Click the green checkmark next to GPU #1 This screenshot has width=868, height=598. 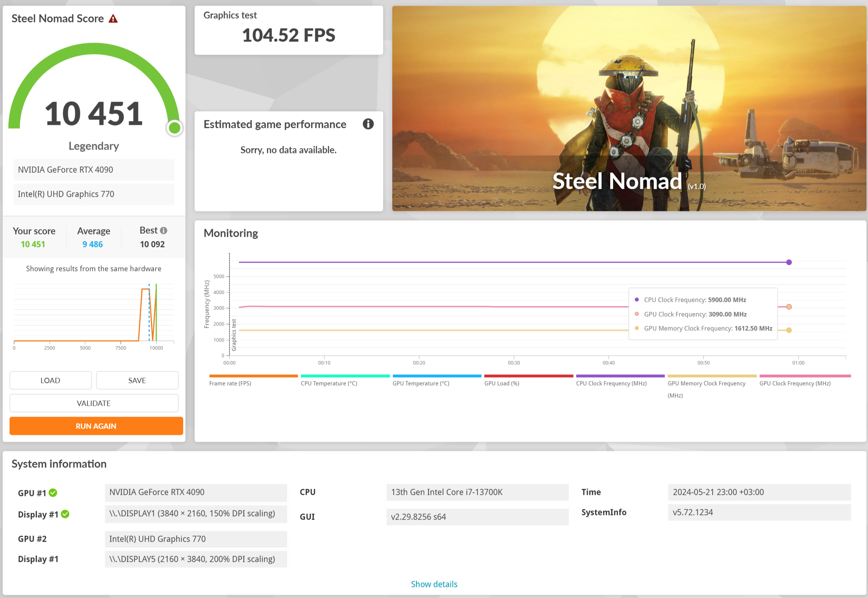53,493
